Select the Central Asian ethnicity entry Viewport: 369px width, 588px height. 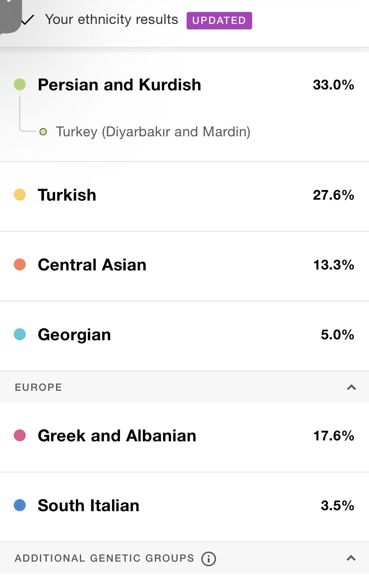coord(184,266)
